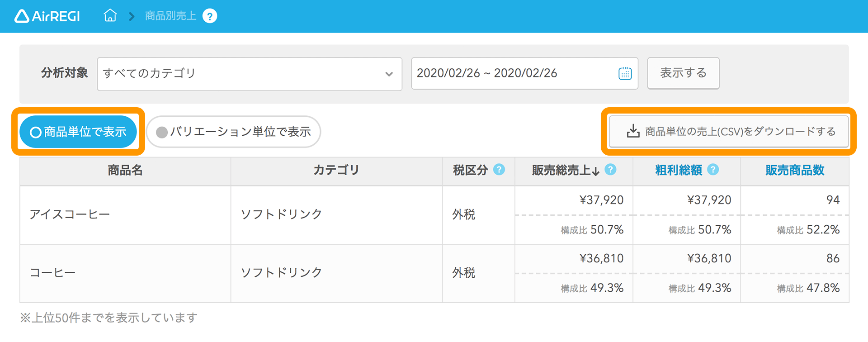Click the date range field 2020/02/26
Image resolution: width=868 pixels, height=342 pixels.
524,73
